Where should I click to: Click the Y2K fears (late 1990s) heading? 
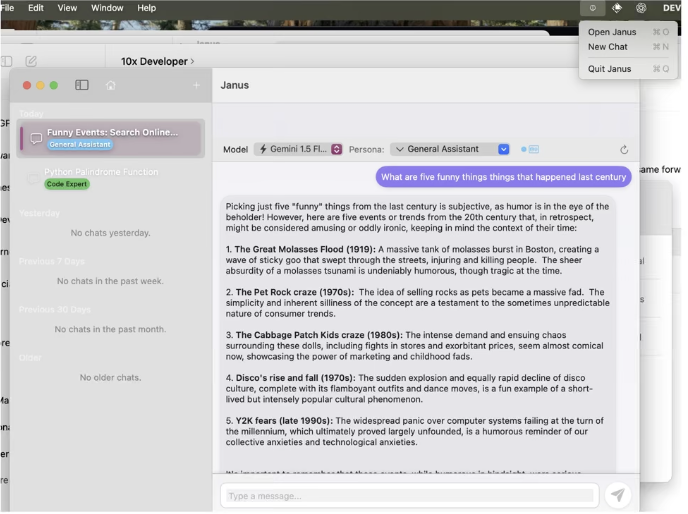pyautogui.click(x=284, y=421)
